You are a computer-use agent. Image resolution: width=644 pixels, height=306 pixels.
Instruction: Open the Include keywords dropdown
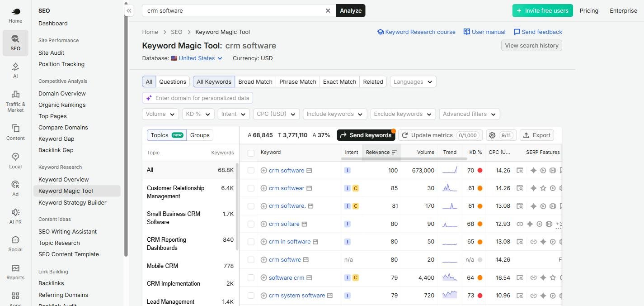[x=335, y=114]
